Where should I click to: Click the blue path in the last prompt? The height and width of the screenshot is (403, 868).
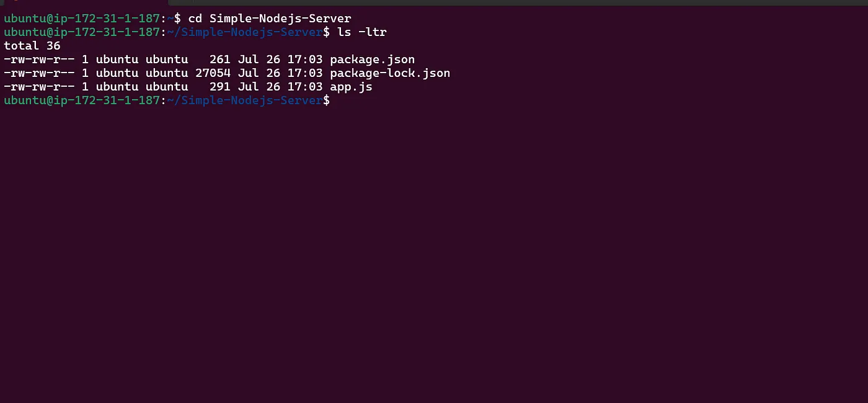coord(245,100)
